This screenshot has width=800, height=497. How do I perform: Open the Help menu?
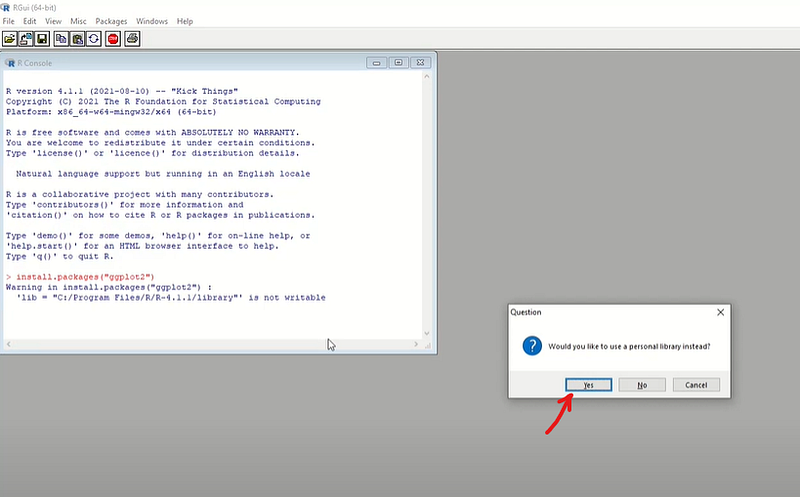tap(185, 21)
